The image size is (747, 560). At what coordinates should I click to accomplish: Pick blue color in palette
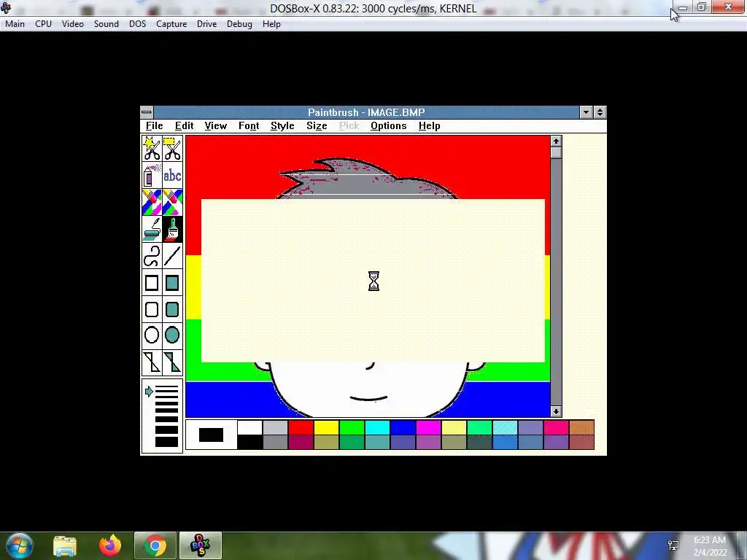click(x=403, y=427)
